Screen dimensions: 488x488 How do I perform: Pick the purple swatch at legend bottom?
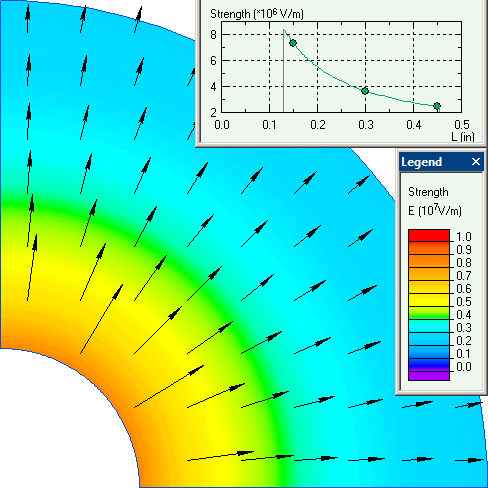point(429,376)
